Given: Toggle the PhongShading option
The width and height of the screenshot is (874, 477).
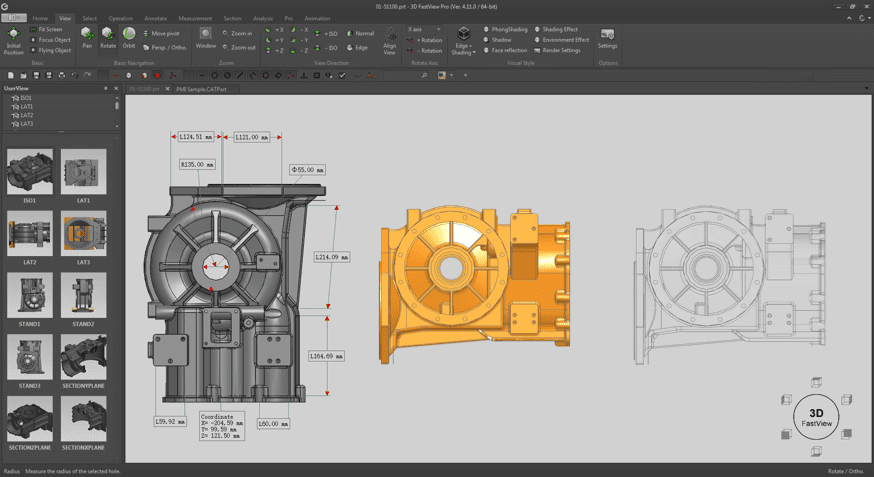Looking at the screenshot, I should [x=507, y=29].
